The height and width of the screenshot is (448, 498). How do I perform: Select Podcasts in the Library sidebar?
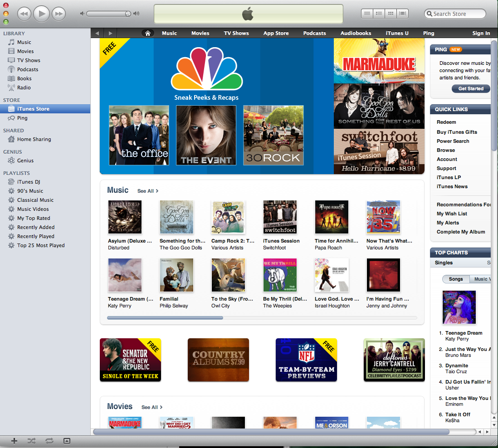[45, 69]
